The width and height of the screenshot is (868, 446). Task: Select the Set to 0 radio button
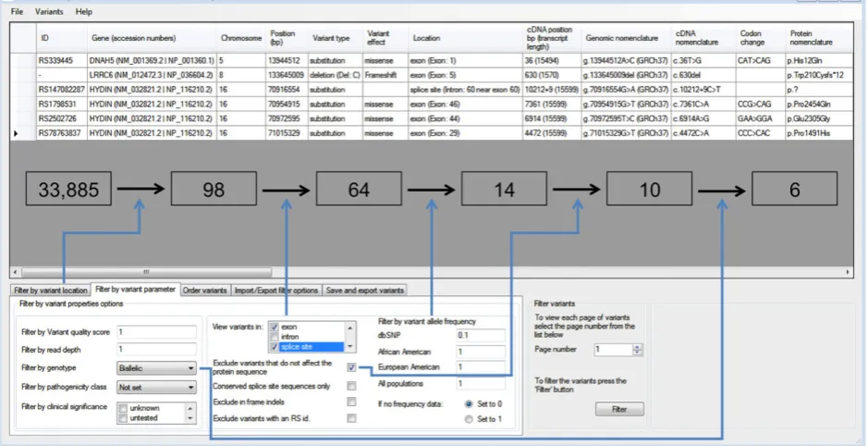pos(469,403)
